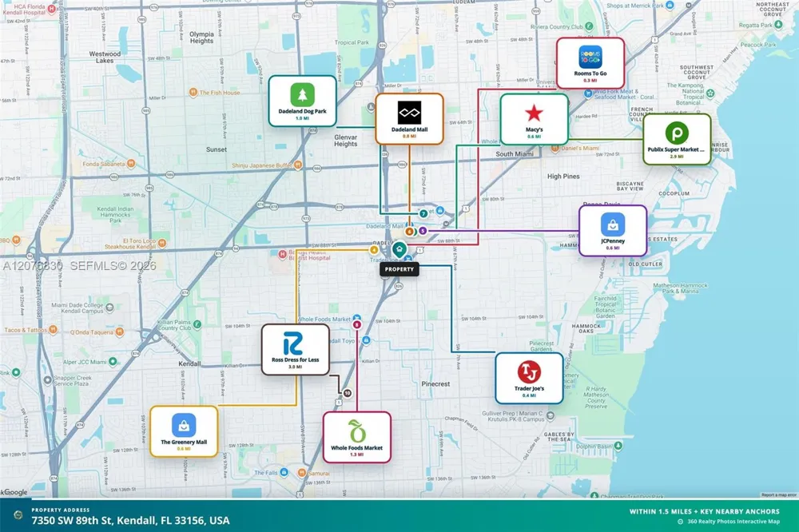Click the Dadeland Mall logo icon

(x=409, y=113)
